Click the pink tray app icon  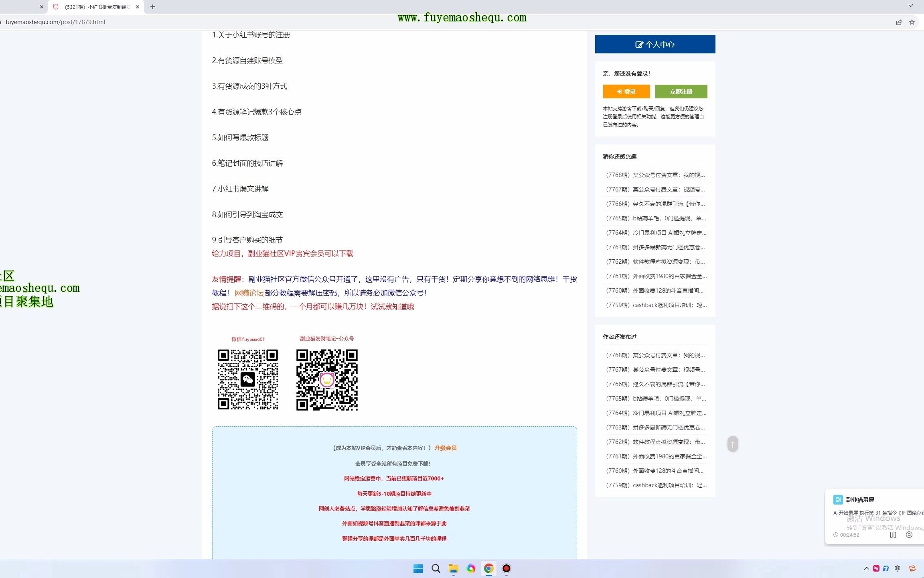click(876, 568)
